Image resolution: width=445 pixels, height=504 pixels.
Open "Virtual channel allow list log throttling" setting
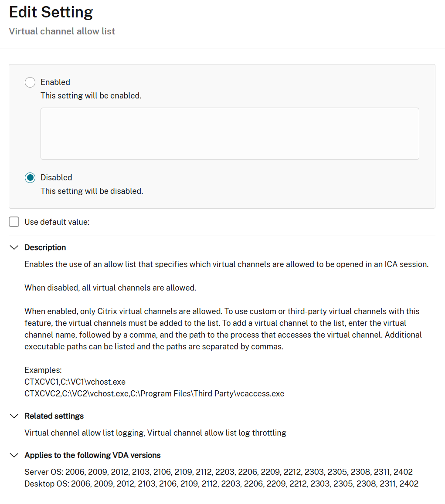tap(217, 433)
